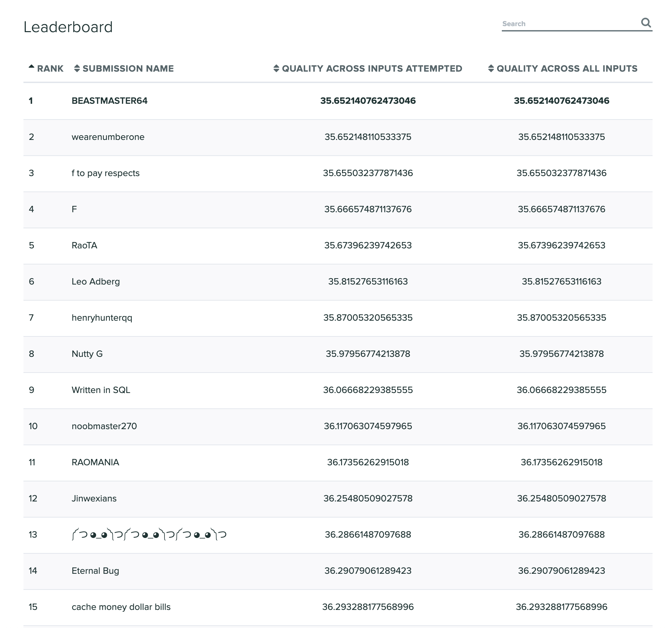The height and width of the screenshot is (628, 672).
Task: Click the RaoTA submission name
Action: [x=84, y=245]
